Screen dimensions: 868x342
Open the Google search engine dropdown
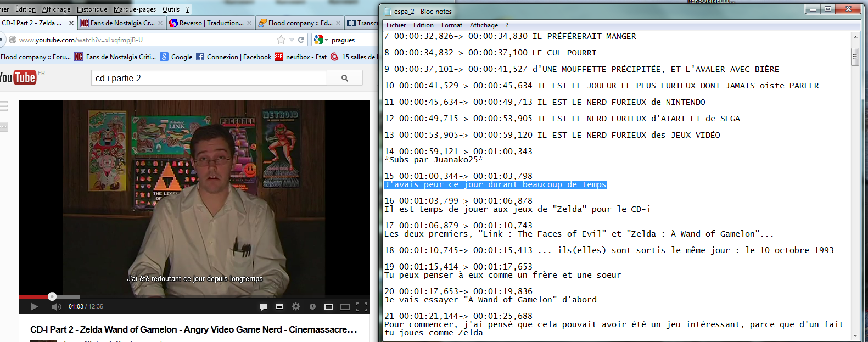[321, 40]
